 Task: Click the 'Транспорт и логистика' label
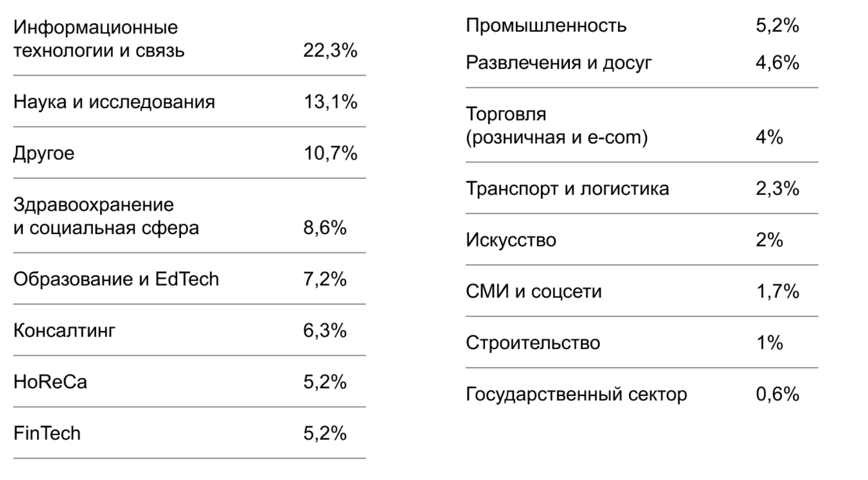pos(567,189)
